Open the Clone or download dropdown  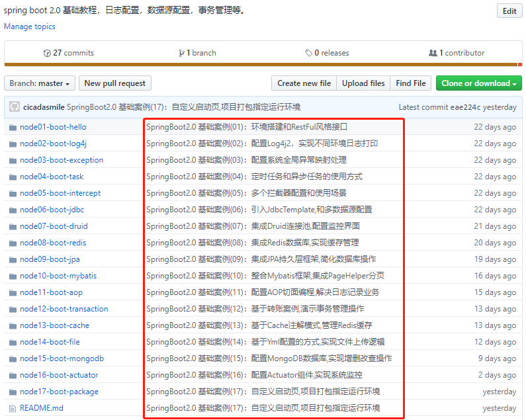tap(479, 83)
